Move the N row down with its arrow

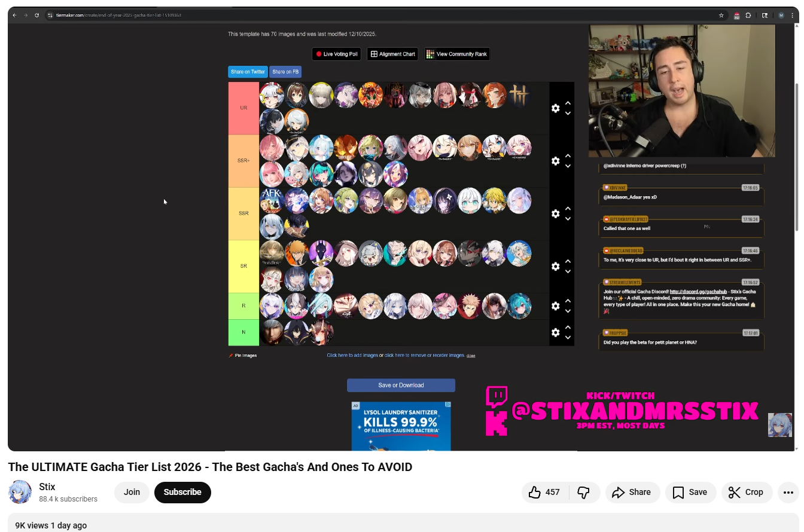point(568,337)
